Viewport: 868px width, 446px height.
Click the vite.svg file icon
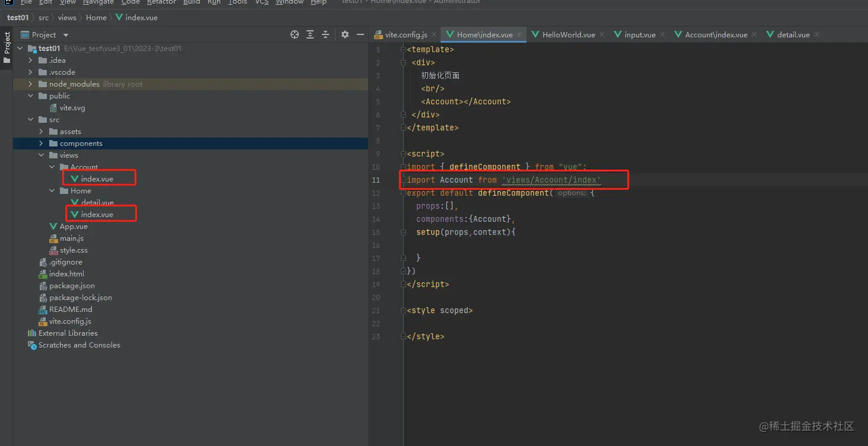(x=53, y=108)
